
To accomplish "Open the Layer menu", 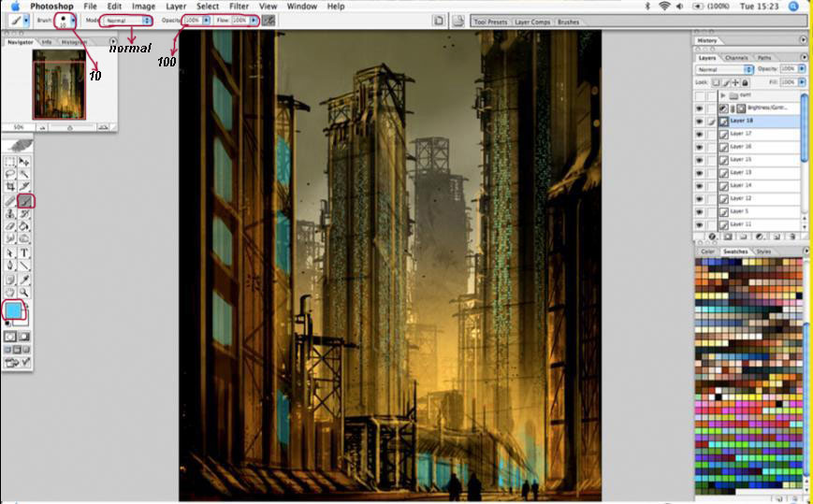I will tap(176, 7).
